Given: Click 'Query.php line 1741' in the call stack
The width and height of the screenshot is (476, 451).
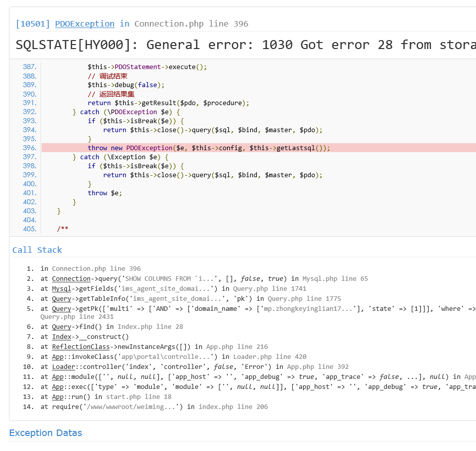Looking at the screenshot, I should (x=270, y=289).
